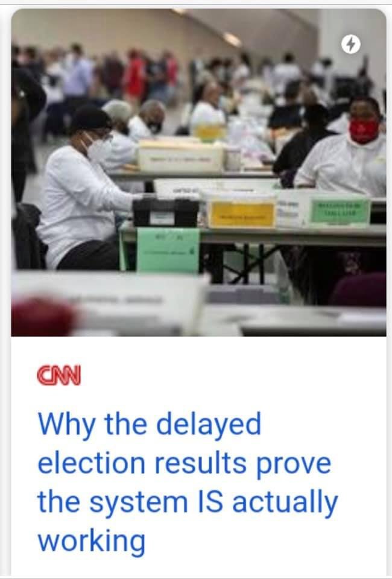This screenshot has width=392, height=579.
Task: Click "the system IS actually" headline line
Action: click(x=188, y=503)
